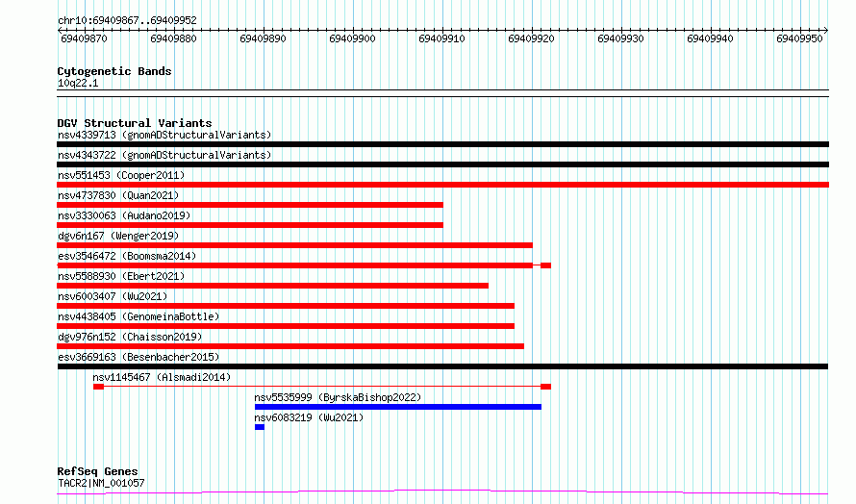Click esv3546472 (Boomsma2014) variant label
856x504 pixels.
pyautogui.click(x=127, y=256)
